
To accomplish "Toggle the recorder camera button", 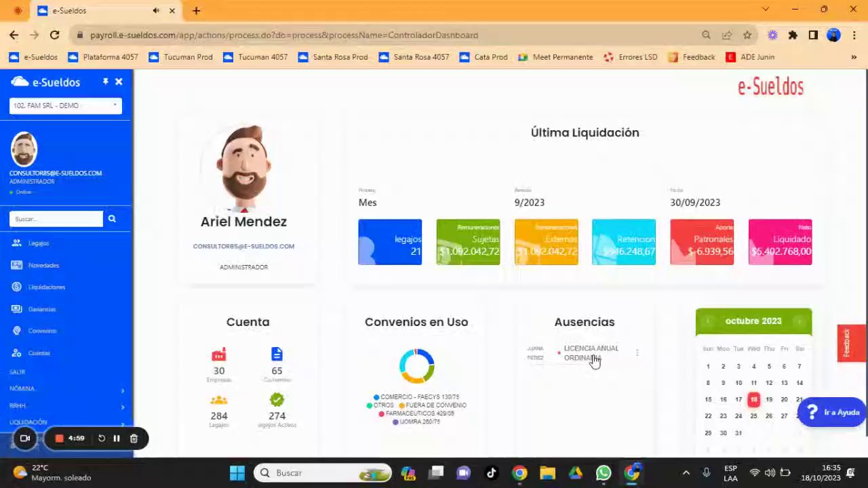I will point(25,439).
